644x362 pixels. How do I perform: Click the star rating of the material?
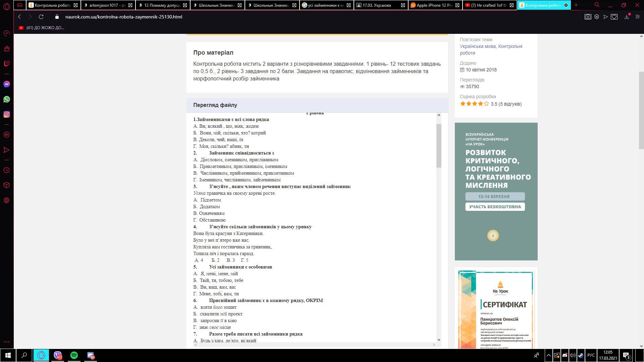point(474,104)
